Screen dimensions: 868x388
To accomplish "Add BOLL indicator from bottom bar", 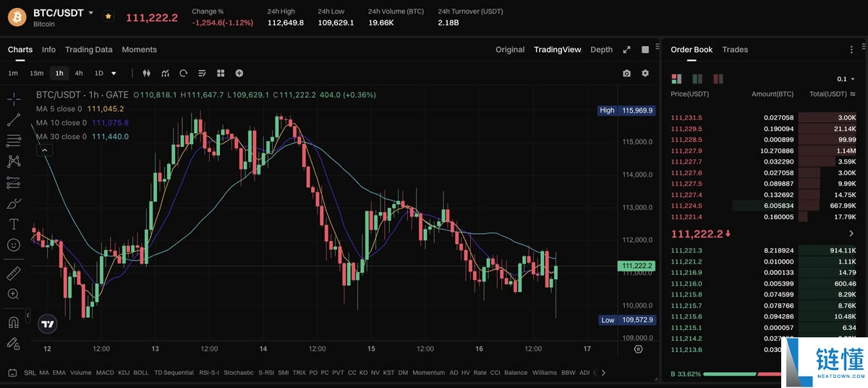I will [x=141, y=373].
